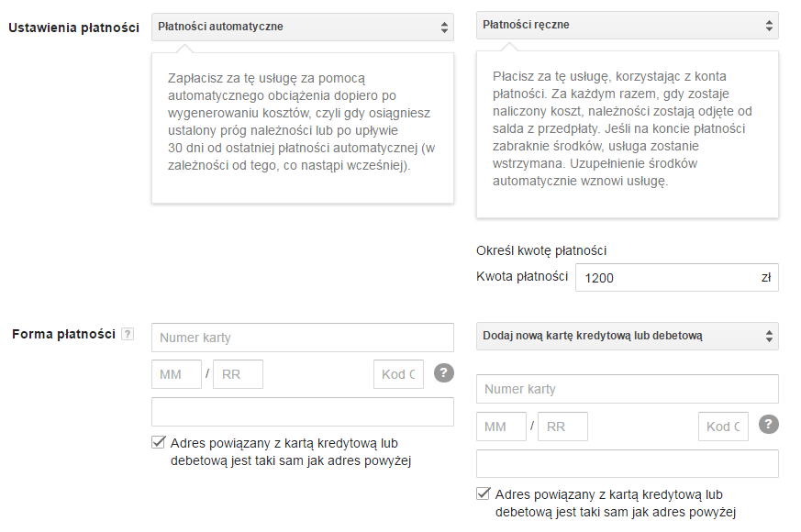Click the left "Numer karty" input field
801x532 pixels.
[x=303, y=337]
